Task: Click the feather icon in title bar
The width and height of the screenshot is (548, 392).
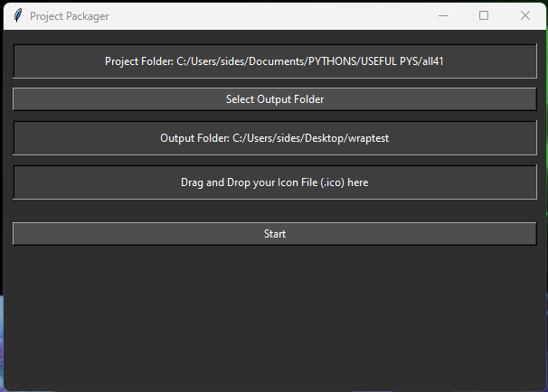Action: pos(18,15)
